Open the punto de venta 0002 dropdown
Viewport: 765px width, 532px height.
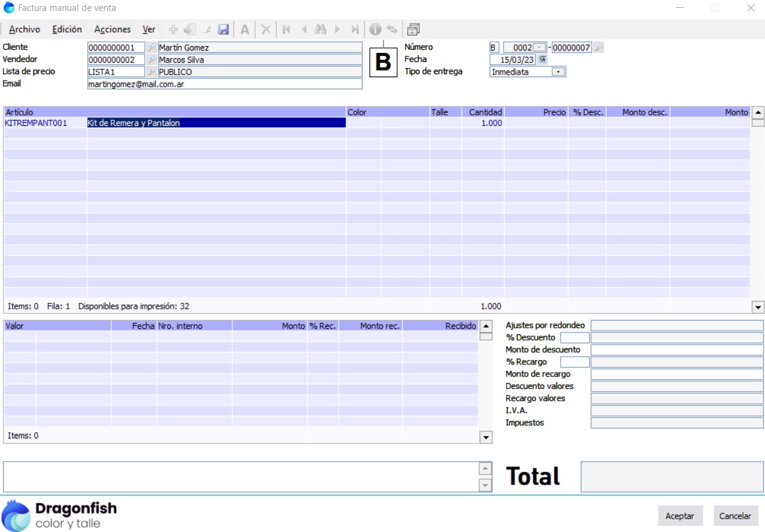(539, 47)
